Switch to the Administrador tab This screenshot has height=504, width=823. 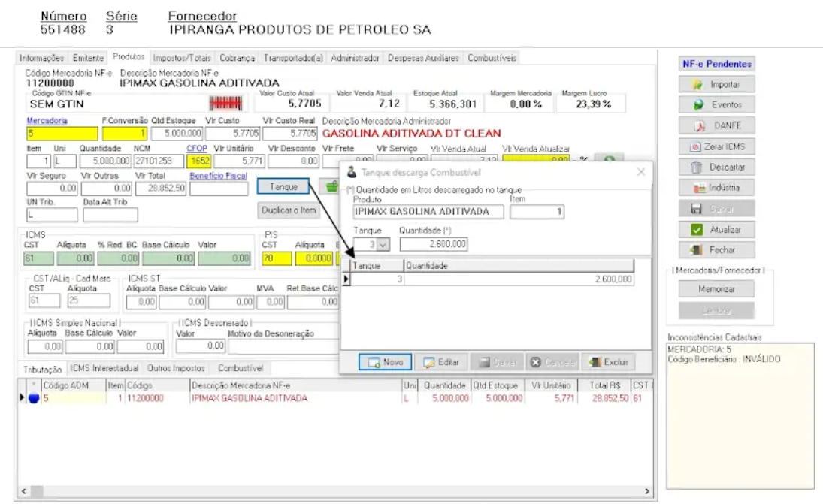pyautogui.click(x=355, y=58)
